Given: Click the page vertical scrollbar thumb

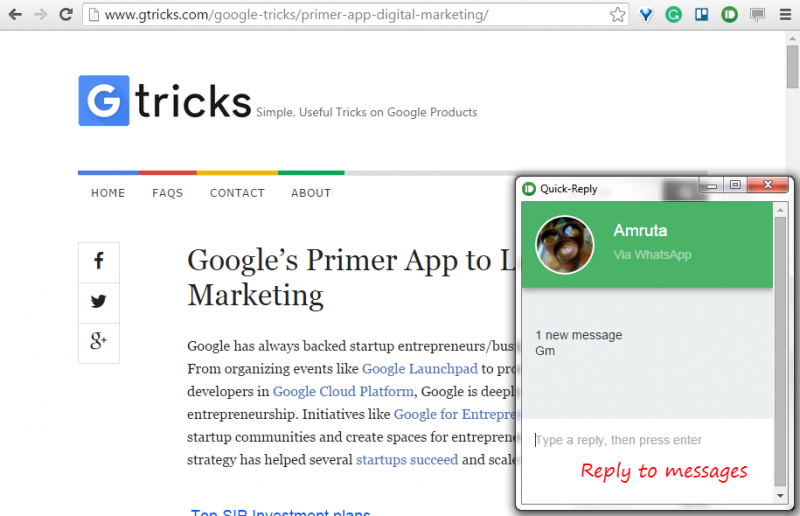Looking at the screenshot, I should point(792,66).
